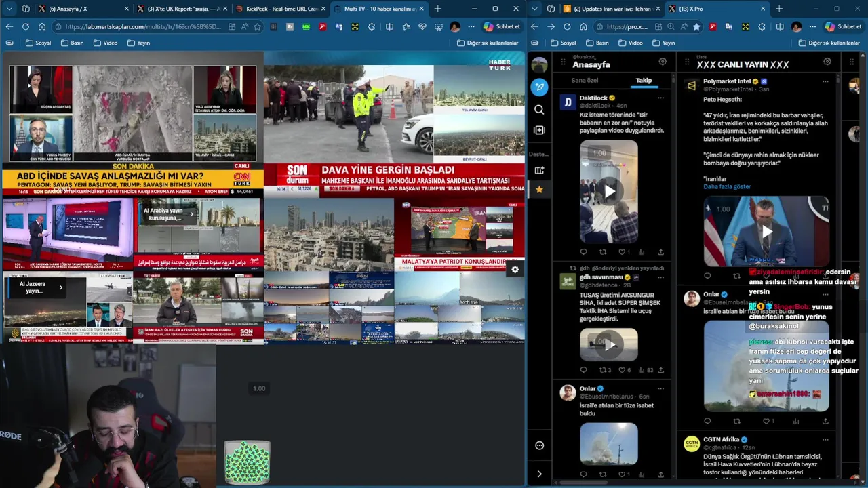Open more menu on Onlar post in Anasayfa
Viewport: 868px width, 488px height.
(660, 389)
